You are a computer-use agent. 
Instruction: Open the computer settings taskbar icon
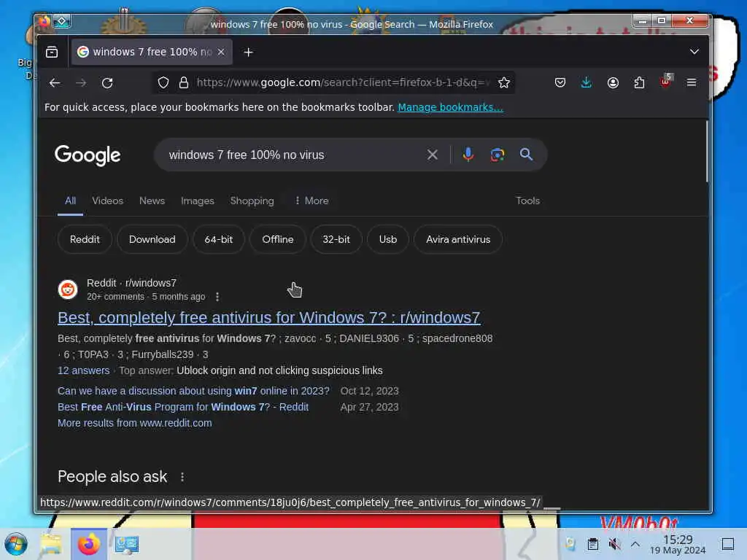click(126, 544)
